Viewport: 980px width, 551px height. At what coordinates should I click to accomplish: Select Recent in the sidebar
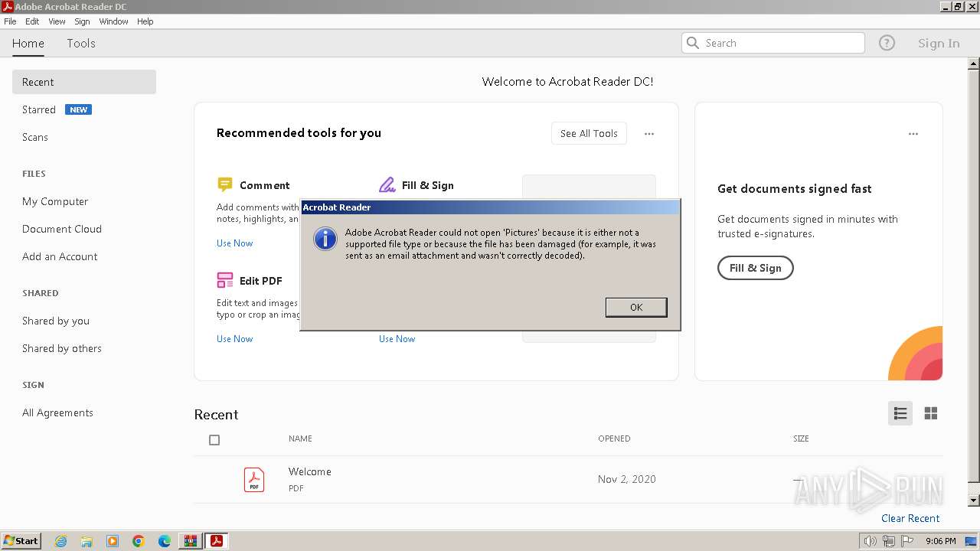click(x=84, y=82)
